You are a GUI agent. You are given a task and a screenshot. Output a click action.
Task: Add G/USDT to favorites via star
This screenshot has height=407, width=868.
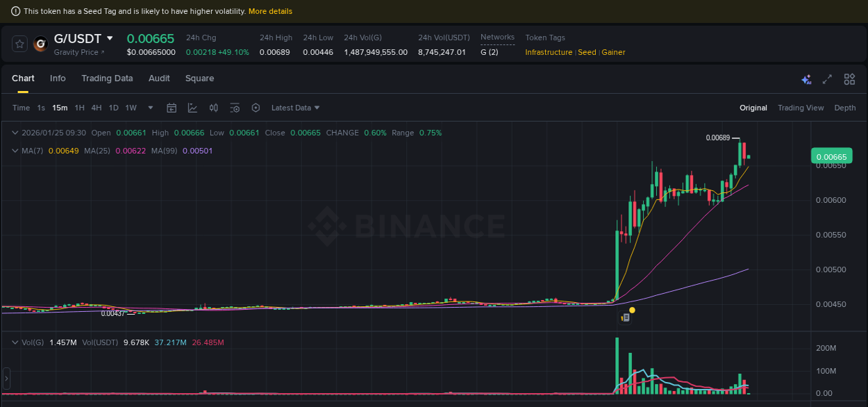pyautogui.click(x=19, y=43)
